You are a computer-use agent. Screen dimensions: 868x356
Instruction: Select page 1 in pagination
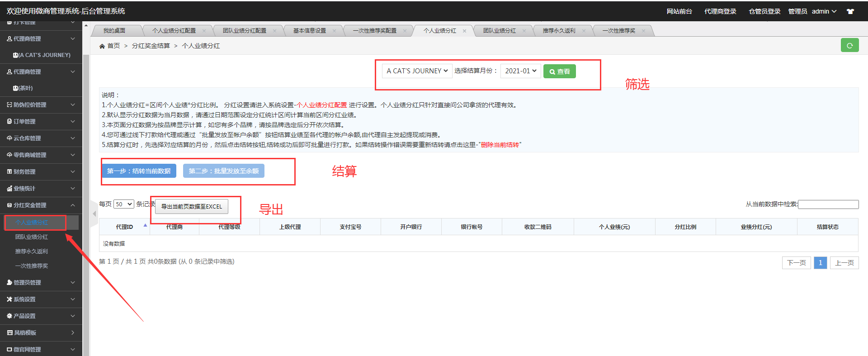coord(821,263)
